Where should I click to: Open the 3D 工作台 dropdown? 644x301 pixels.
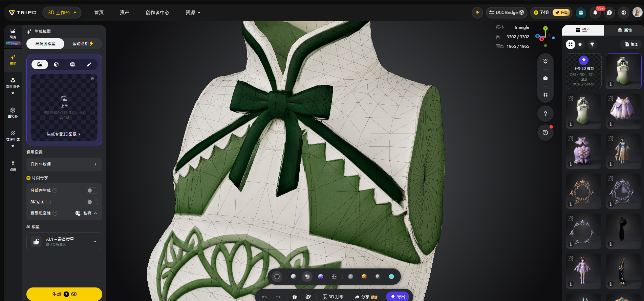(62, 13)
